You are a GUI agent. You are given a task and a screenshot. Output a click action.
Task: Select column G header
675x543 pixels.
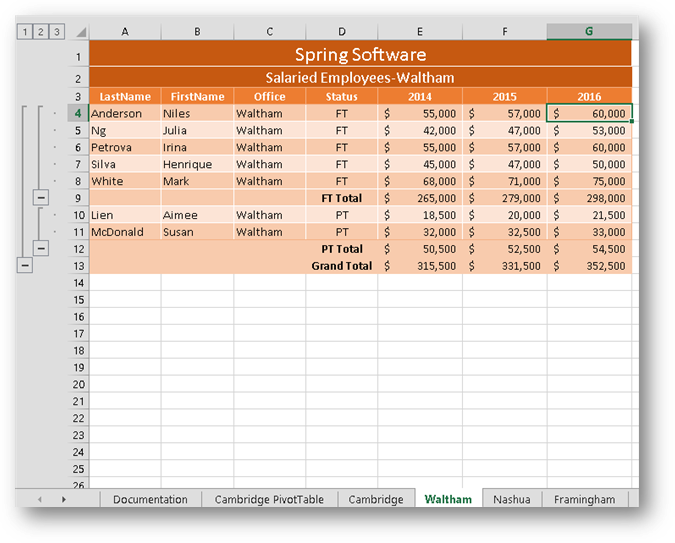coord(589,31)
